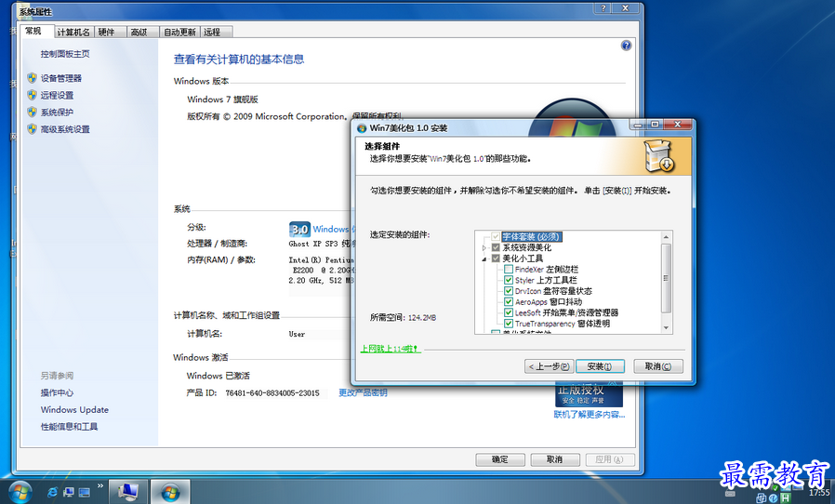Image resolution: width=835 pixels, height=504 pixels.
Task: Click the 正版授权 genuine badge
Action: point(589,395)
